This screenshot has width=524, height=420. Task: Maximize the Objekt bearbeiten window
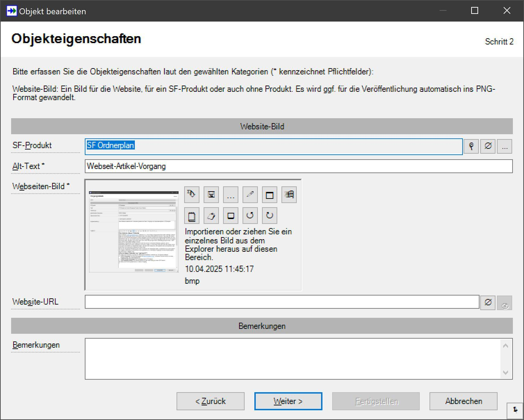point(475,11)
